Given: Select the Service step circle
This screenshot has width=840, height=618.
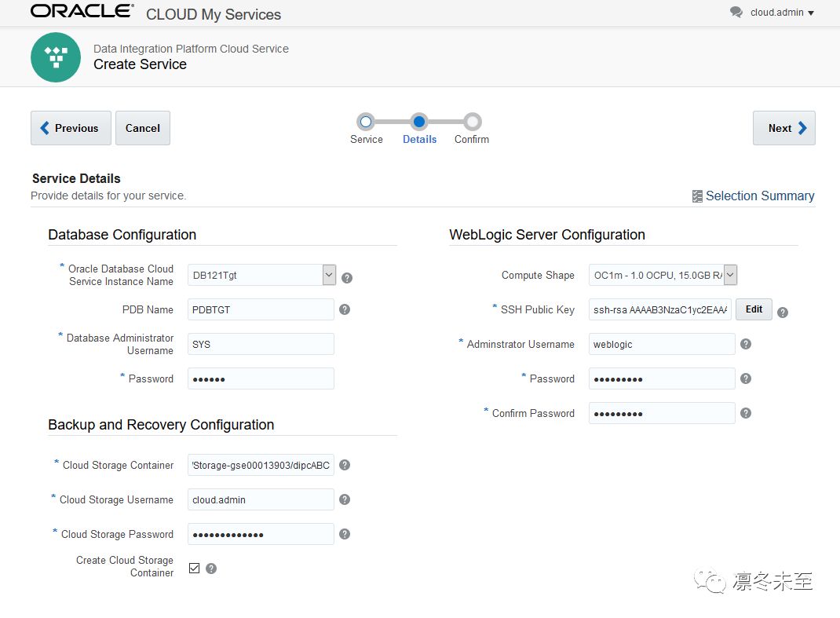Looking at the screenshot, I should (365, 122).
